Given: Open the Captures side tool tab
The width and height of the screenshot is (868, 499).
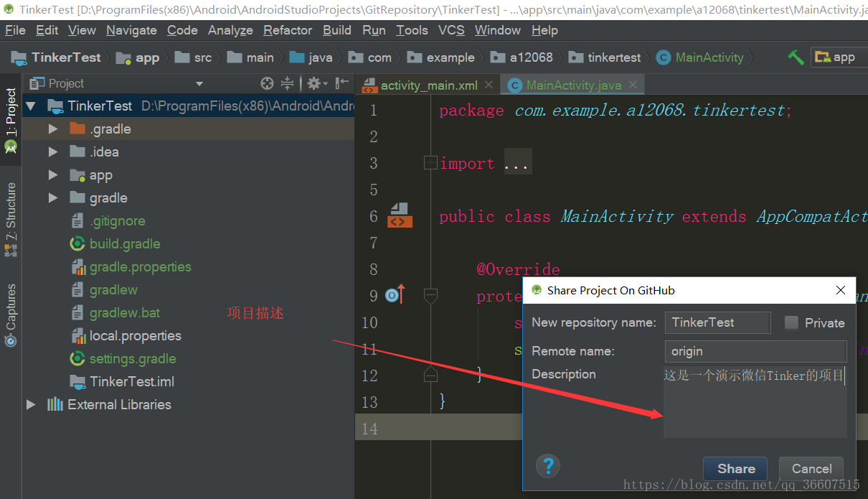Looking at the screenshot, I should tap(11, 314).
